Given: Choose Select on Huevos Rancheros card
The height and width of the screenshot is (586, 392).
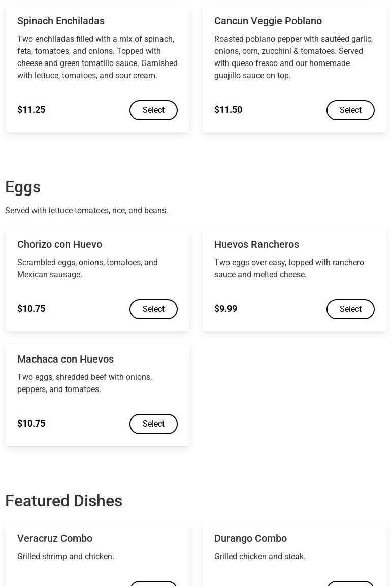Looking at the screenshot, I should (350, 309).
